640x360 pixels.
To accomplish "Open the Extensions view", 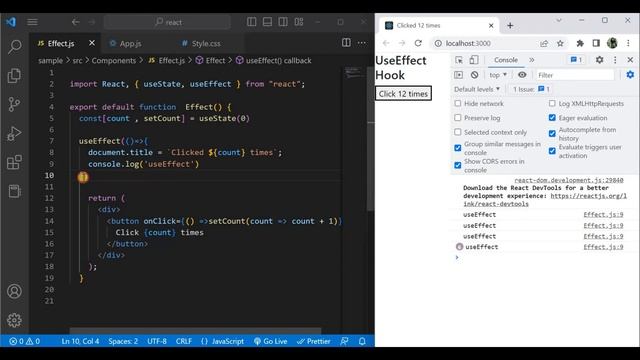I will point(14,162).
